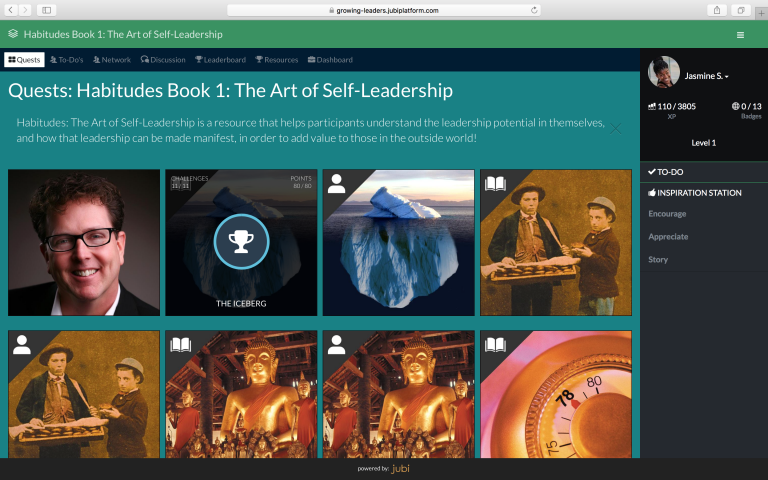Select the Quests tab

pyautogui.click(x=24, y=60)
